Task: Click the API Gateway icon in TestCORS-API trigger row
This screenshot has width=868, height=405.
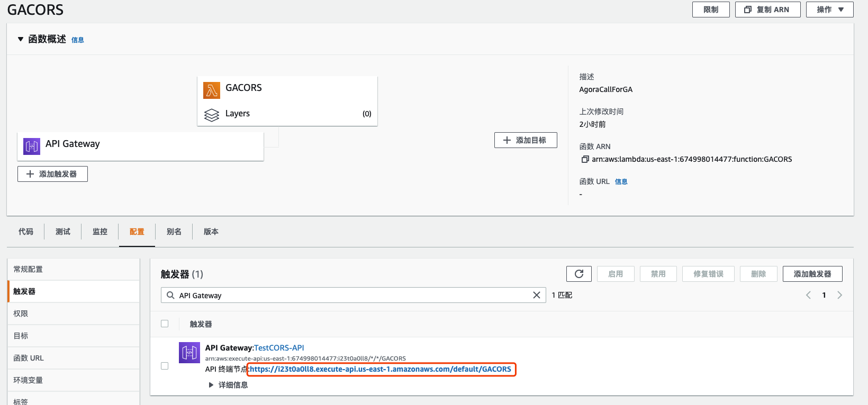Action: (189, 353)
